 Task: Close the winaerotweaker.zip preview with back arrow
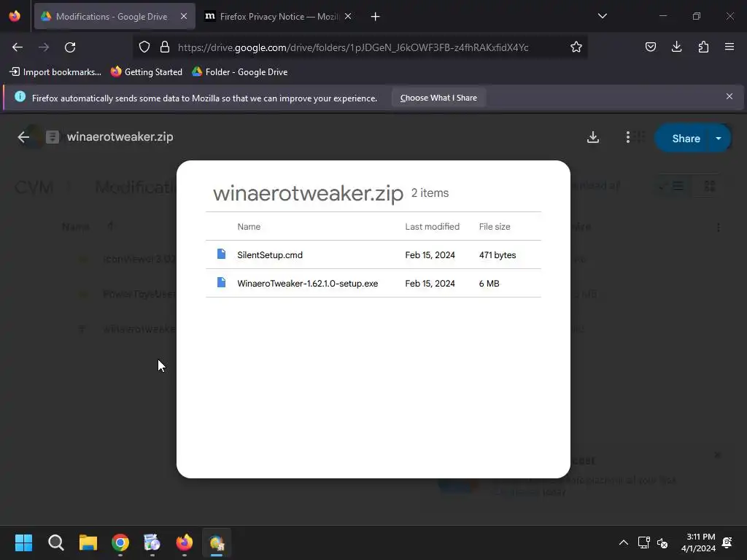(x=23, y=138)
